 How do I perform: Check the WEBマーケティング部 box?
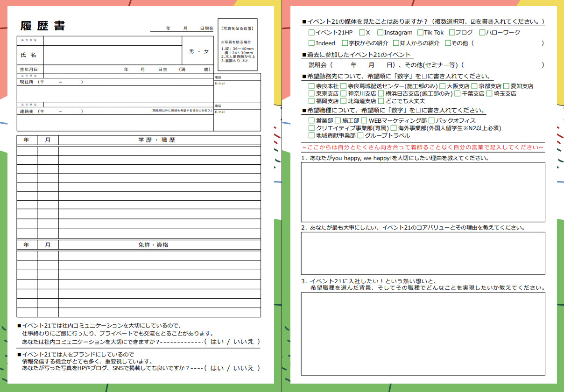(364, 121)
